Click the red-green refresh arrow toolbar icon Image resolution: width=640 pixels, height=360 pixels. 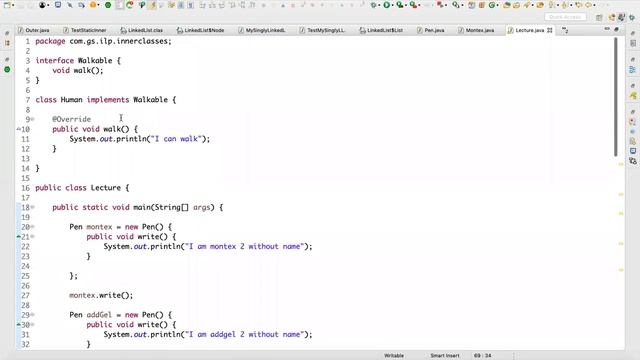(x=130, y=5)
